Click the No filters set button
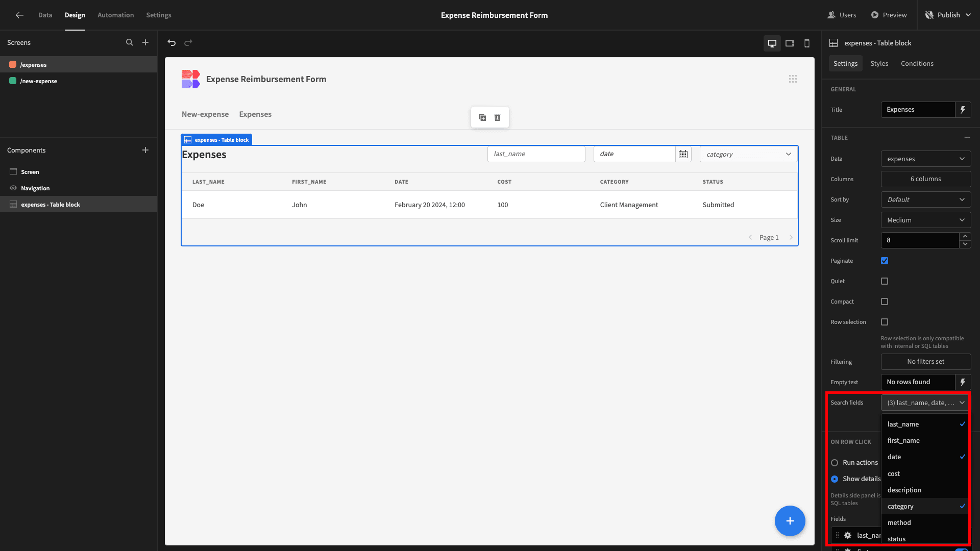This screenshot has height=551, width=980. [x=926, y=362]
